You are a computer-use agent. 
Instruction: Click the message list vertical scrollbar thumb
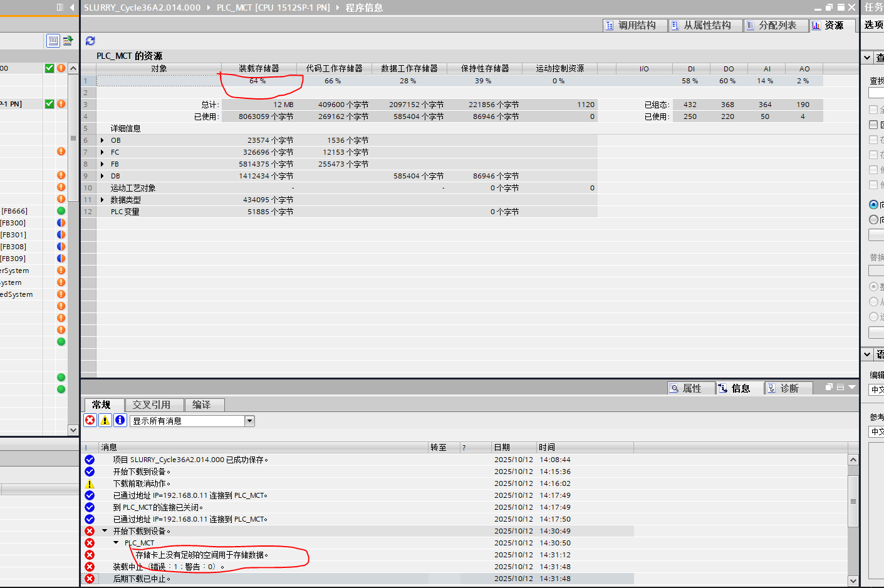853,501
